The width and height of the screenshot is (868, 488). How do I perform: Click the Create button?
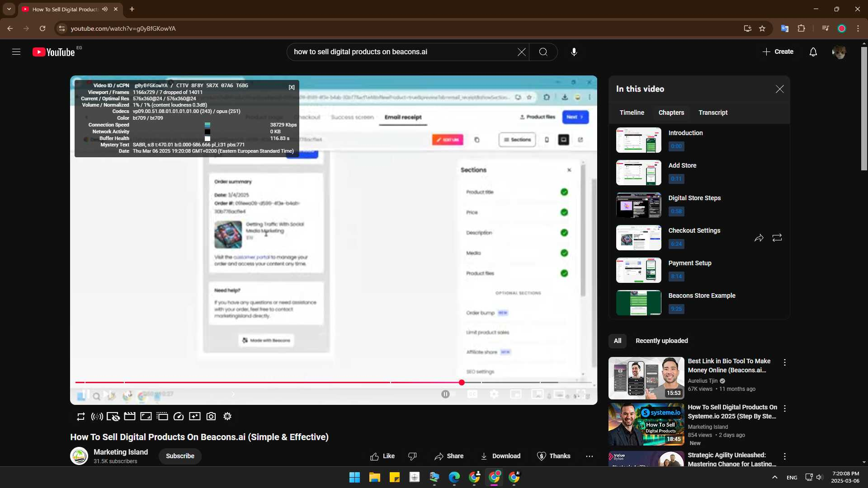(x=778, y=52)
